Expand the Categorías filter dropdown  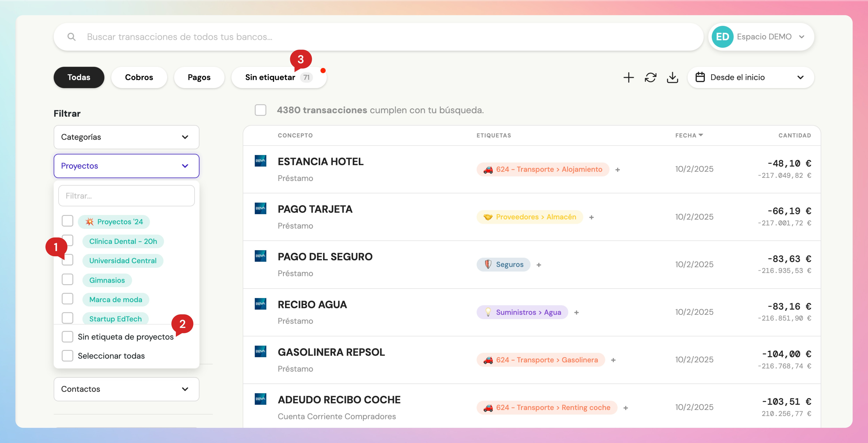tap(126, 137)
